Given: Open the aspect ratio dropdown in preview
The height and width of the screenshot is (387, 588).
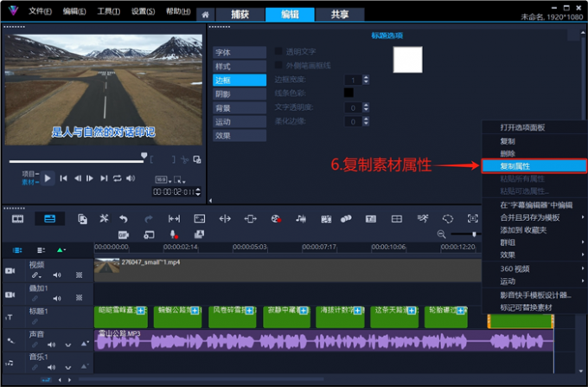Looking at the screenshot, I should 163,179.
